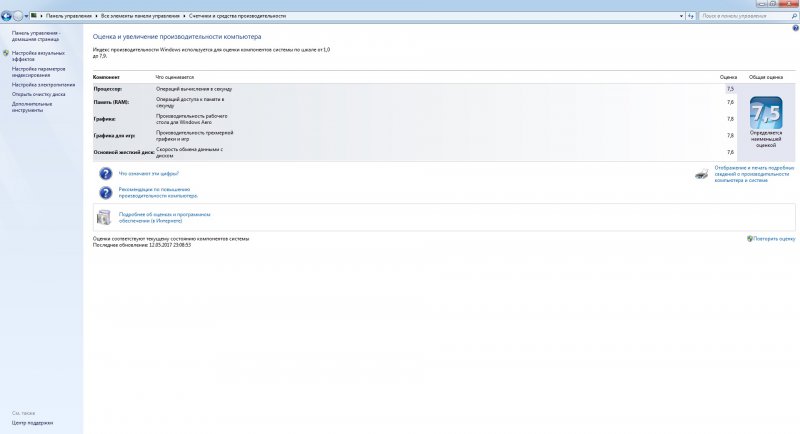Open the recent pages dropdown next to Forward
Viewport: 800px width, 434px height.
(x=27, y=16)
